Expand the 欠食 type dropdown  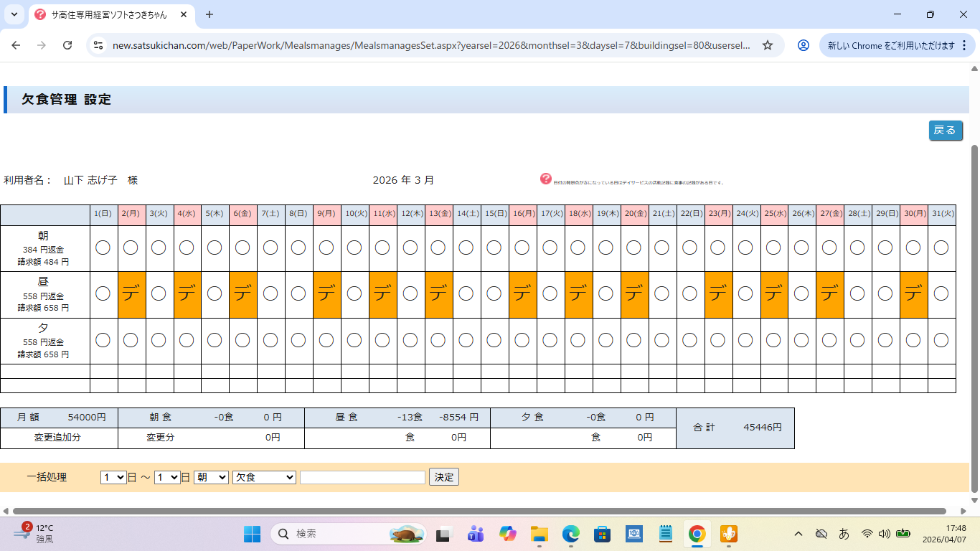pyautogui.click(x=264, y=477)
